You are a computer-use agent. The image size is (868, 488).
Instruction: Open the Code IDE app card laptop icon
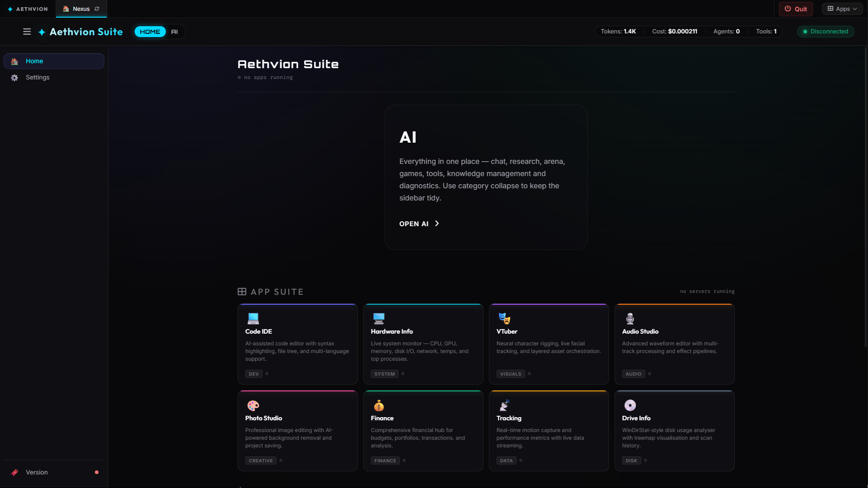[x=253, y=318]
